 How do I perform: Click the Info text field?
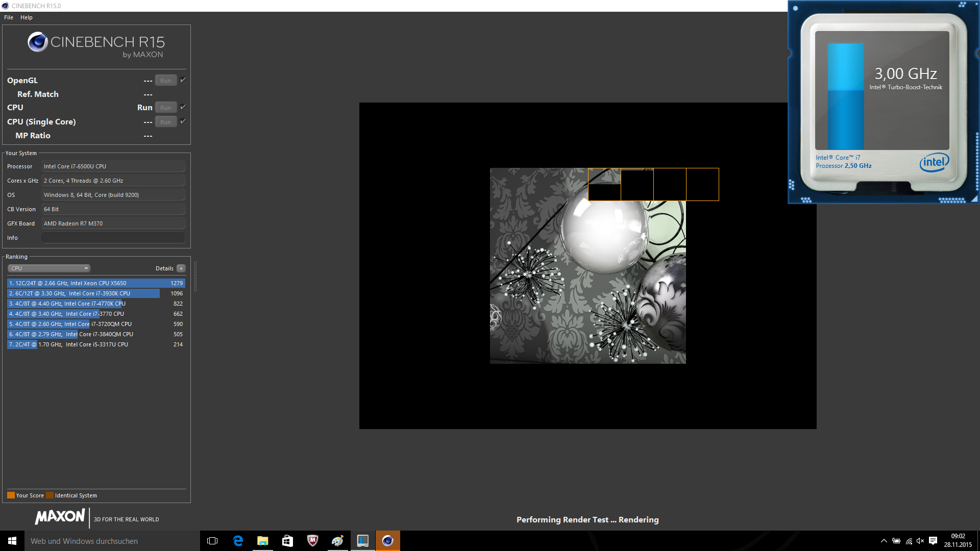pyautogui.click(x=113, y=238)
